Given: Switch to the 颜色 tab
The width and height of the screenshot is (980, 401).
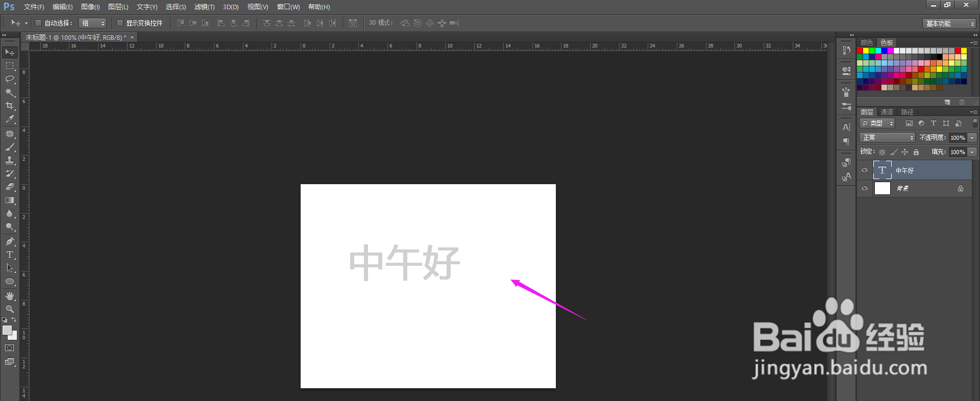Looking at the screenshot, I should click(x=867, y=42).
